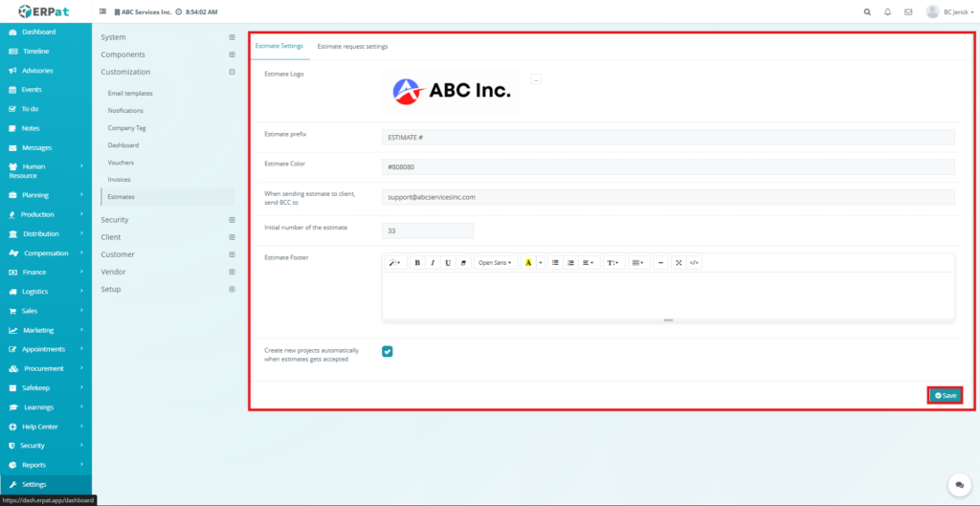
Task: Open code view in footer editor
Action: (x=694, y=262)
